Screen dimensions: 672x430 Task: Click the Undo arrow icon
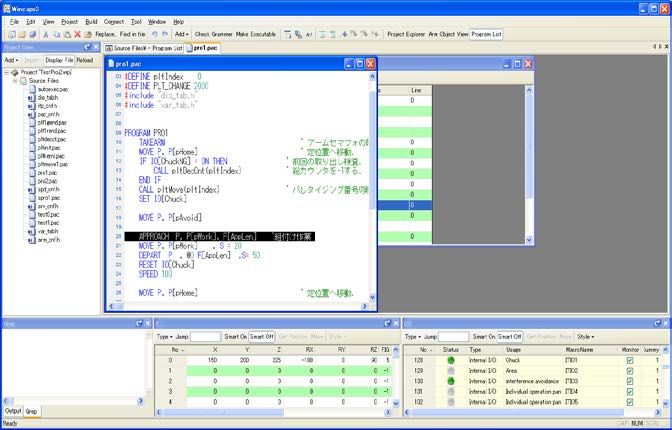coord(154,34)
